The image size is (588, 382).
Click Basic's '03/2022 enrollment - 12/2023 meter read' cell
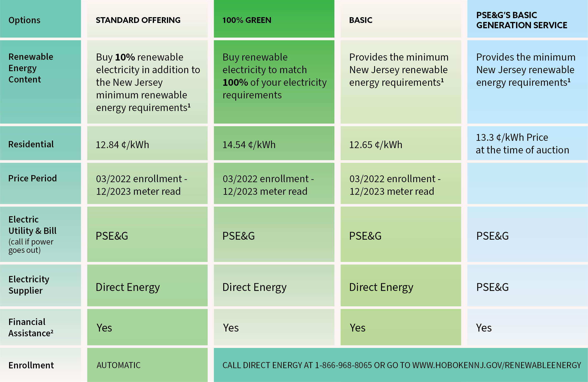[x=401, y=183]
